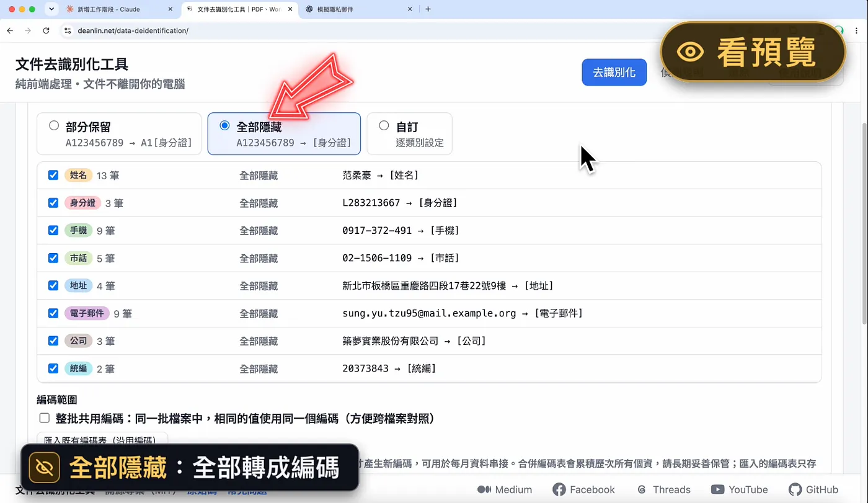Uncheck the 市話 category checkbox

click(x=53, y=258)
